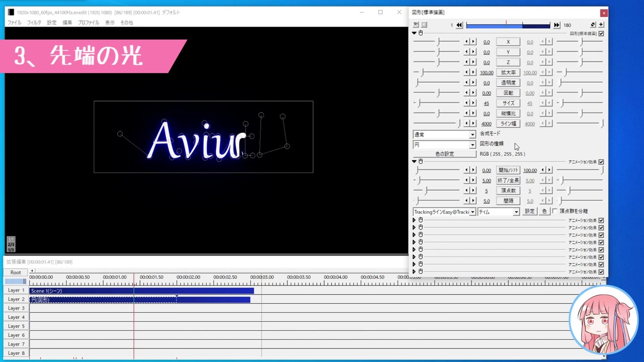Jump to last frame with the forward icon
Screen dimensions: 644x362
556,25
